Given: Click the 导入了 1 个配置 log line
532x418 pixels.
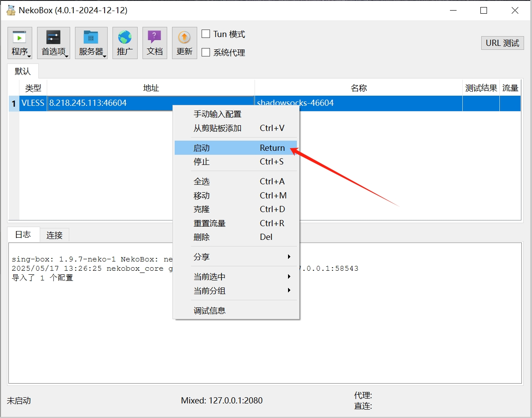Looking at the screenshot, I should pos(42,278).
